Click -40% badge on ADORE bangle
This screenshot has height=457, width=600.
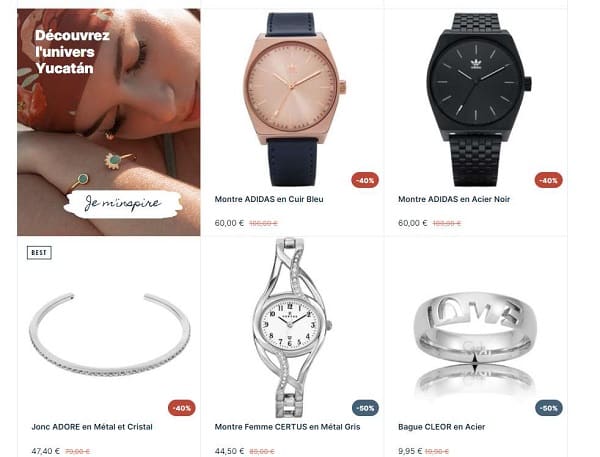[182, 408]
